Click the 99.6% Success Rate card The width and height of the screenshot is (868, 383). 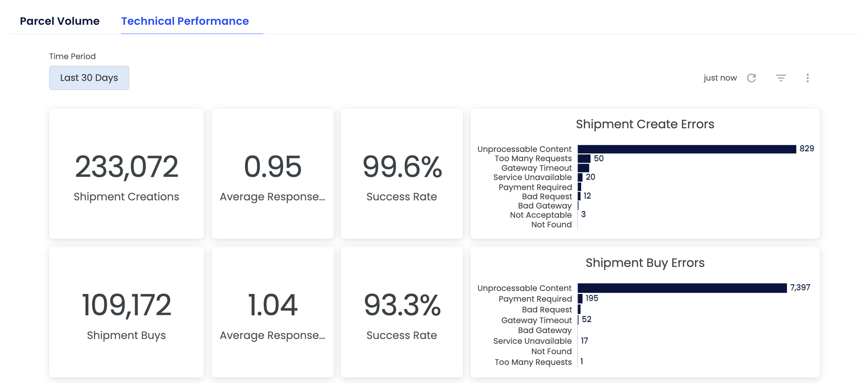401,174
